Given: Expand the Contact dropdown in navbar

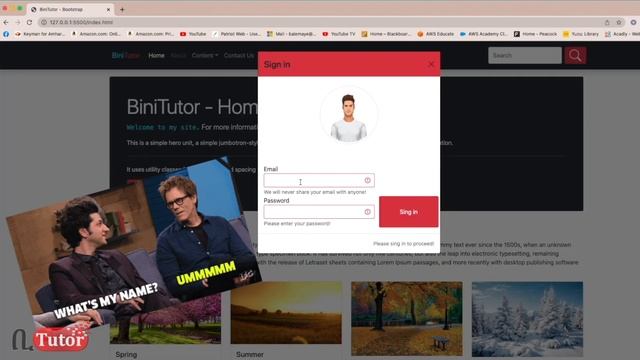Looking at the screenshot, I should [205, 56].
